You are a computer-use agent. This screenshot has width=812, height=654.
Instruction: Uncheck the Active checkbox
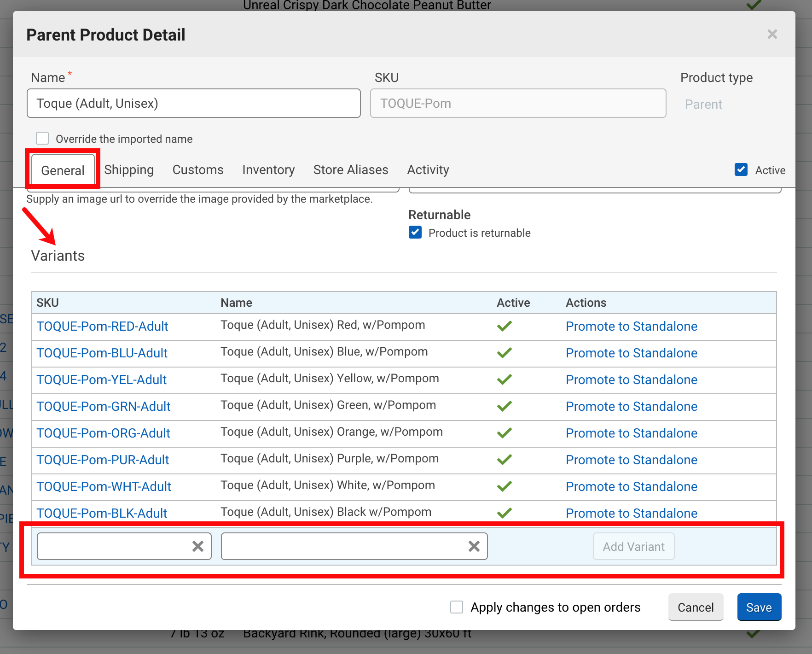click(x=741, y=170)
